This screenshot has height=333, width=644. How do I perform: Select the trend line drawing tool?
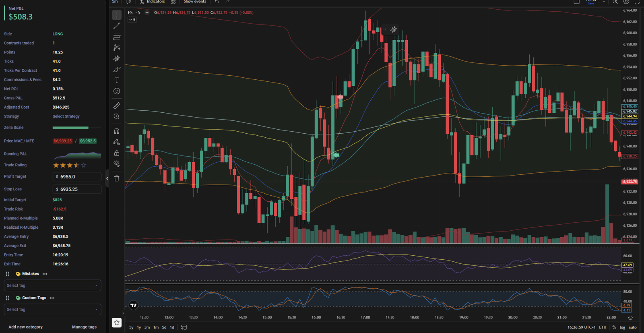(x=117, y=26)
